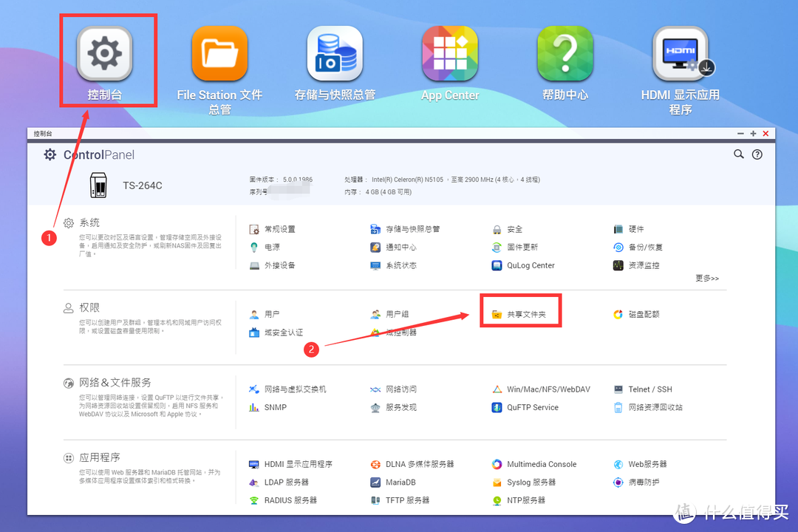Select the 应用程序 applications category heading
Viewport: 798px width, 532px height.
[x=92, y=457]
